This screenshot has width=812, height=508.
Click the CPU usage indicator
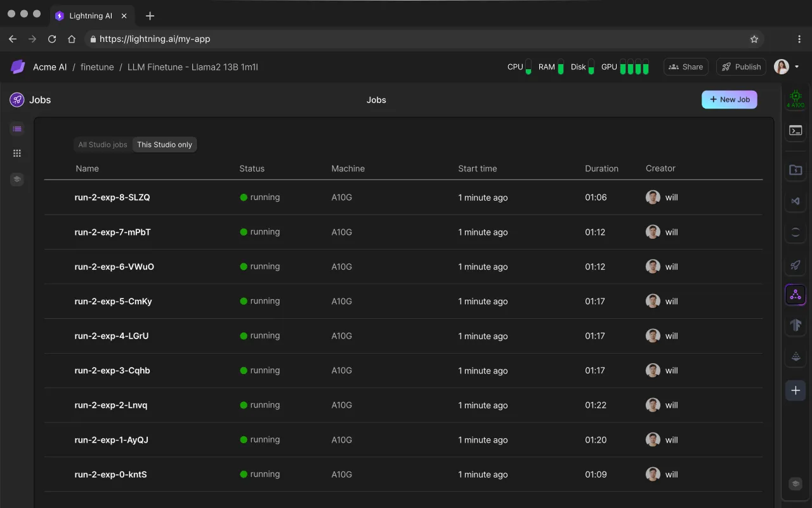tap(520, 67)
